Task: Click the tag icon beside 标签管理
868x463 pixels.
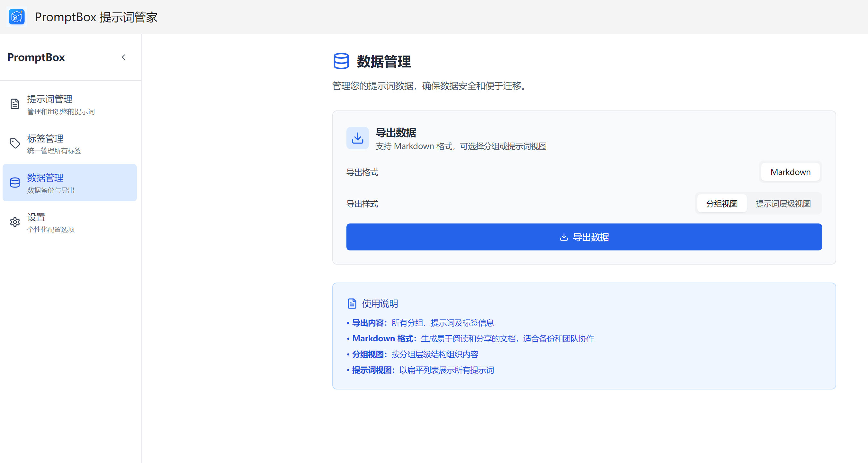Action: coord(15,144)
